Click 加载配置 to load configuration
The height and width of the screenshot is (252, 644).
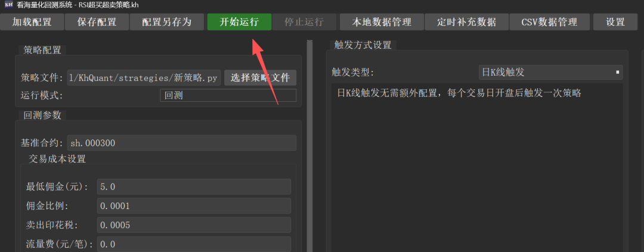(32, 22)
